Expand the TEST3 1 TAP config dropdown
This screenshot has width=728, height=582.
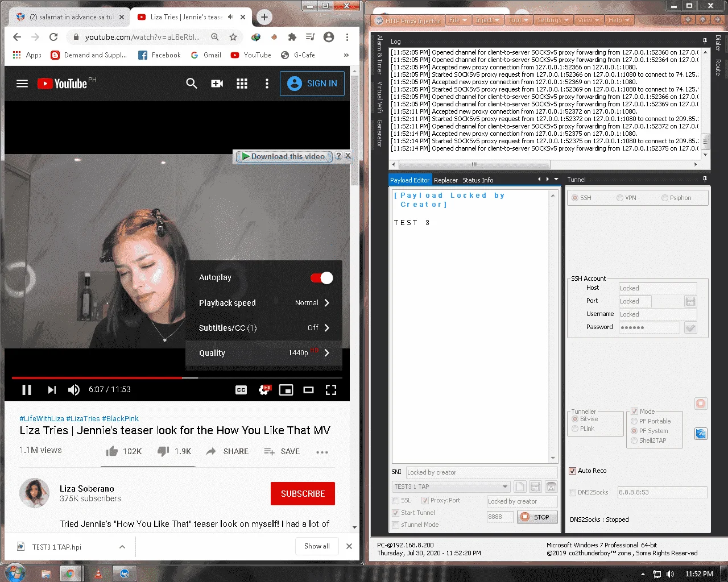tap(505, 487)
